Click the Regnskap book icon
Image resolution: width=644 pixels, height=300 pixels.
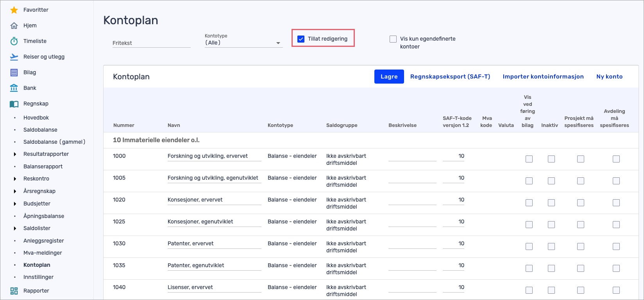coord(14,104)
